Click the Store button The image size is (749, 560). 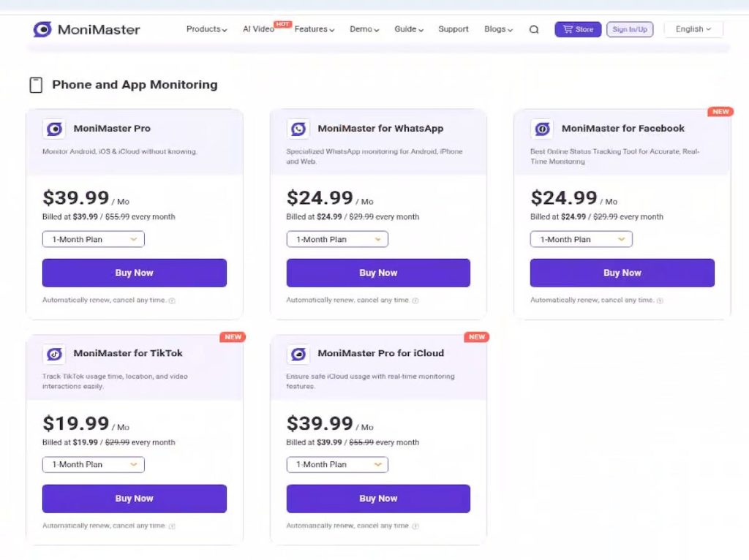(x=578, y=29)
